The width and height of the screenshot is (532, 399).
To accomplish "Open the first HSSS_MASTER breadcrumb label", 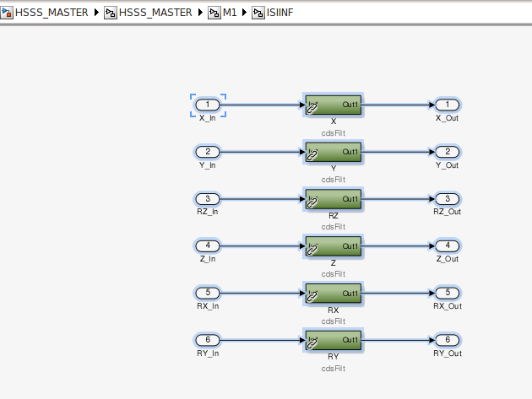I will 52,13.
